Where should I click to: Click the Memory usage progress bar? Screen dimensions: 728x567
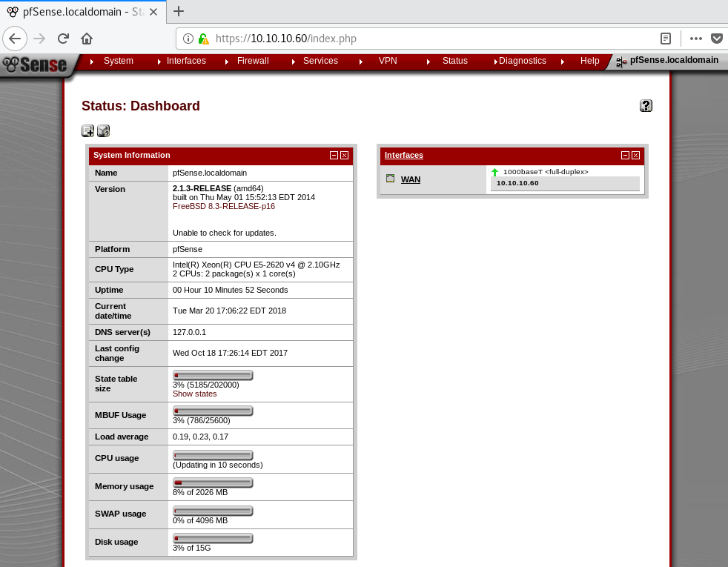213,483
